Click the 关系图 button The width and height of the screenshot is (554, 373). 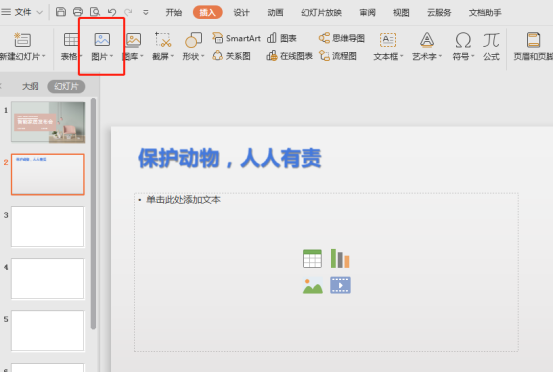231,56
